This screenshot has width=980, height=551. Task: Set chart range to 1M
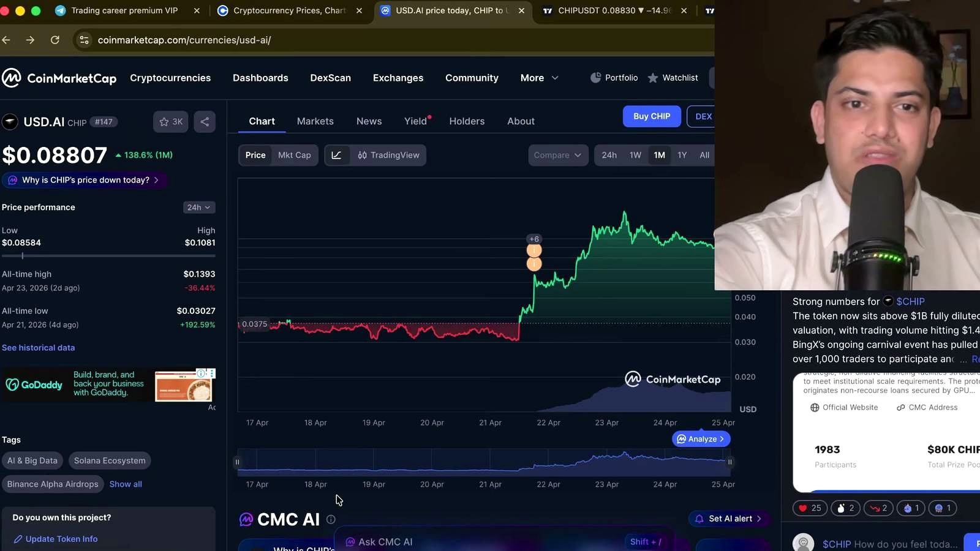pyautogui.click(x=660, y=155)
